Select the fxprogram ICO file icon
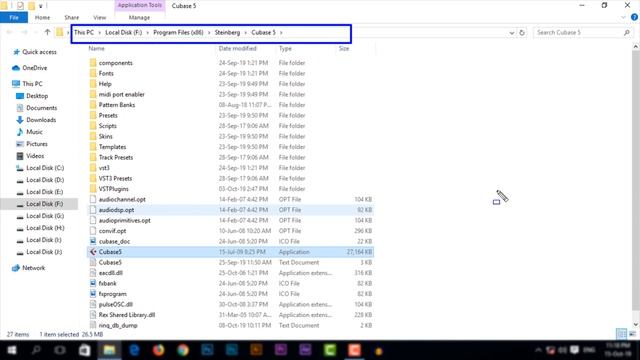 (x=93, y=294)
